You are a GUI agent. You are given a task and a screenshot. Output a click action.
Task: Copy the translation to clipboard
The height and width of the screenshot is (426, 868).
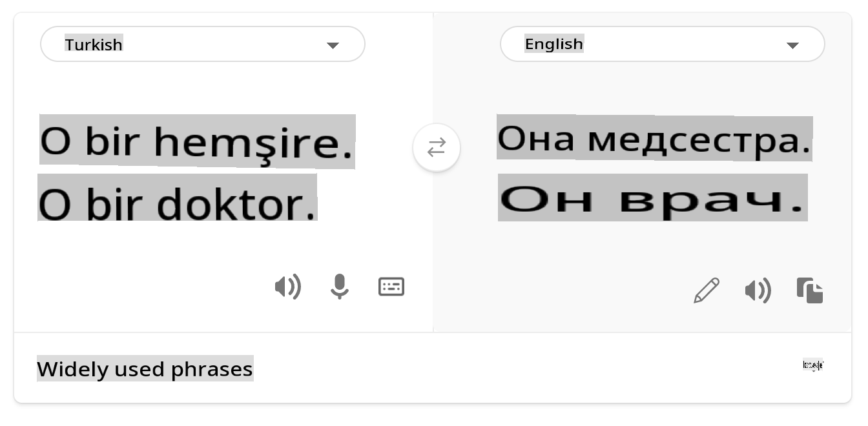click(810, 290)
